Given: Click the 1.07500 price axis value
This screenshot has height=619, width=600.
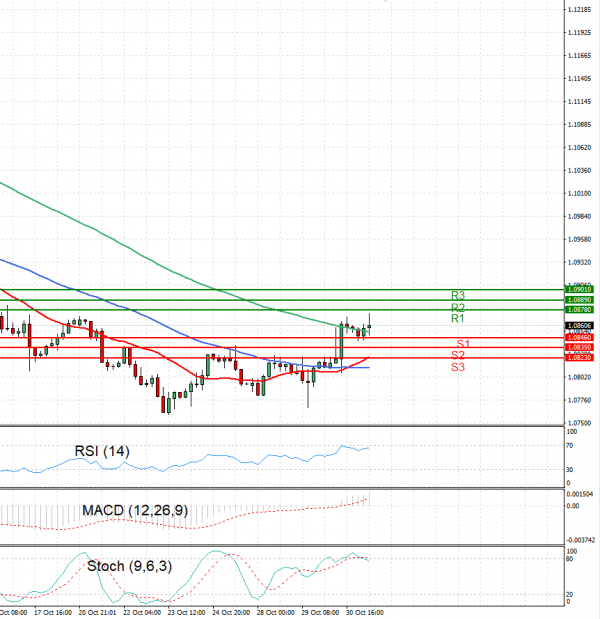Looking at the screenshot, I should tap(579, 423).
